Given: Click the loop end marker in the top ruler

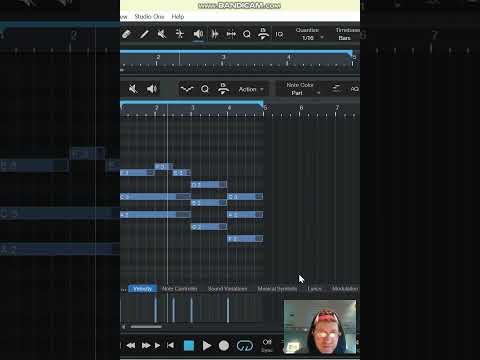Looking at the screenshot, I should (350, 53).
